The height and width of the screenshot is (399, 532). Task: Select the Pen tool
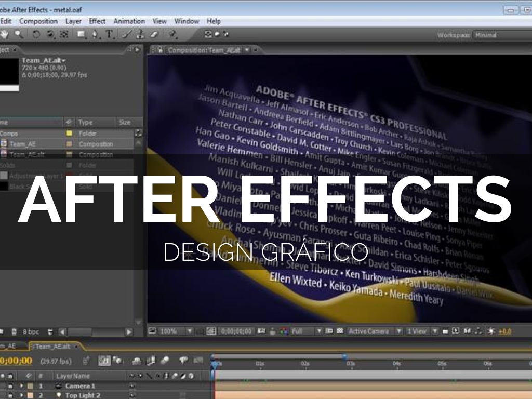coord(95,35)
